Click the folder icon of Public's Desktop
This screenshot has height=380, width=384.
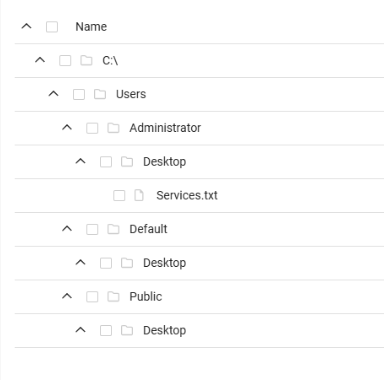(x=127, y=330)
